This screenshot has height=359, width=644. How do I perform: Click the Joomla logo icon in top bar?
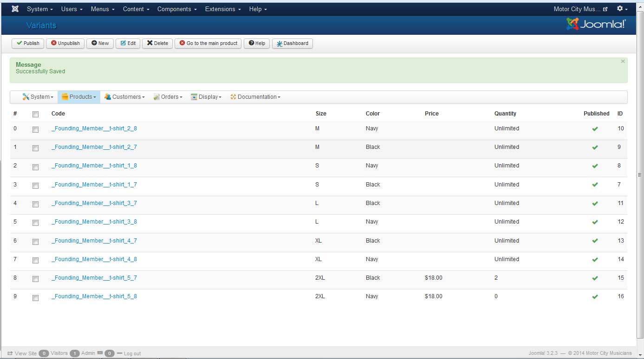point(15,9)
